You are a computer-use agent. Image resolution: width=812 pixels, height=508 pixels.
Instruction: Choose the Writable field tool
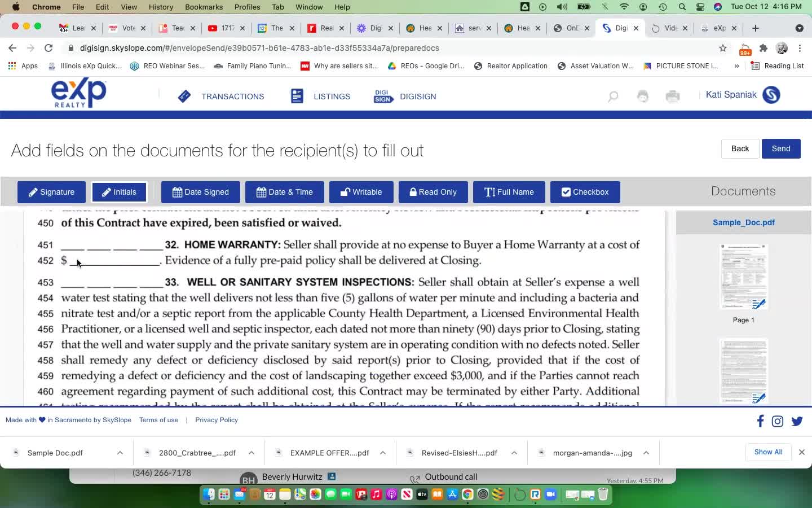pyautogui.click(x=361, y=192)
